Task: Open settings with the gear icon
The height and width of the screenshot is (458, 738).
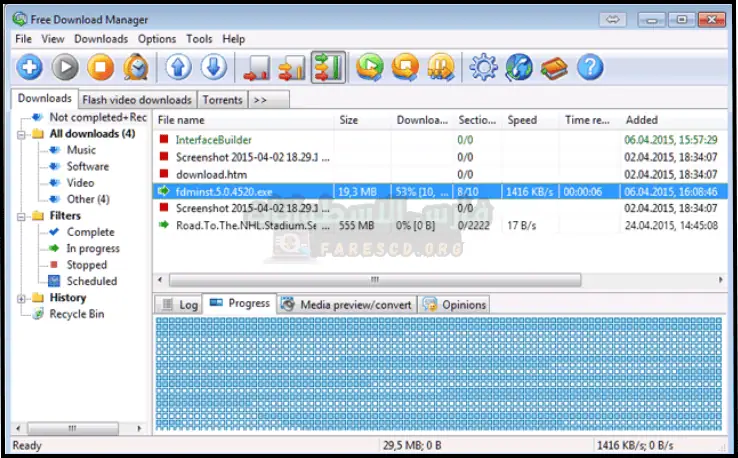Action: 484,67
